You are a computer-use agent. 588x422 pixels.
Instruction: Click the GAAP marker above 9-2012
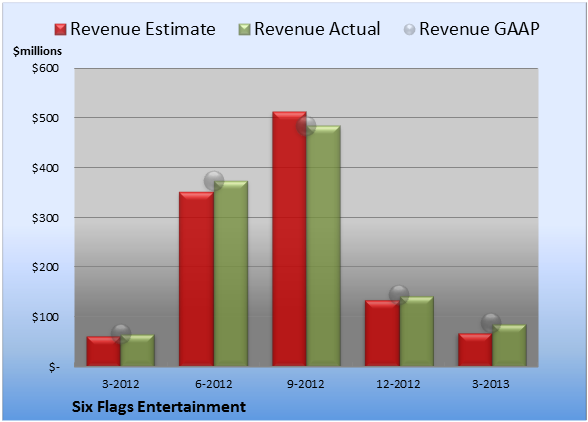tap(306, 126)
